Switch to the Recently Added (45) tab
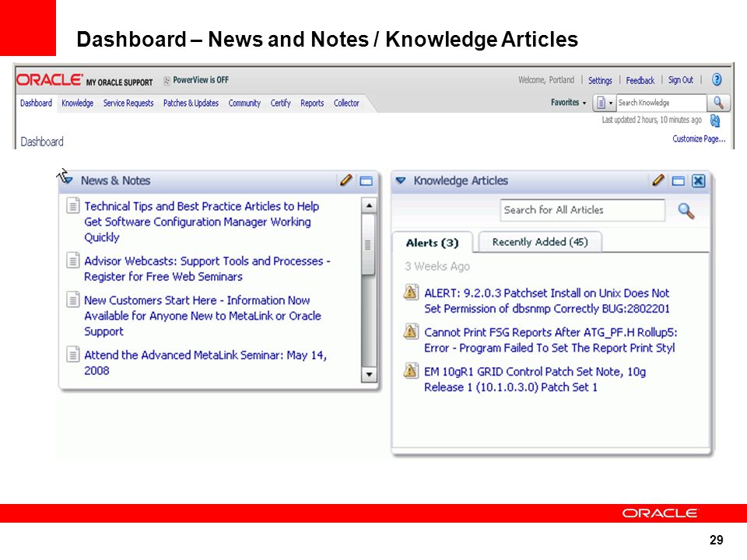The width and height of the screenshot is (747, 560). 540,242
